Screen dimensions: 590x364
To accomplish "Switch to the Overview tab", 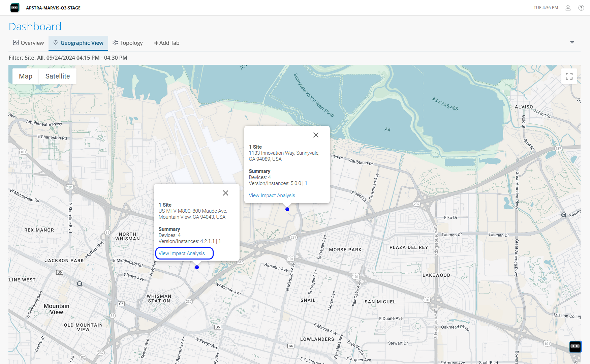I will 29,43.
